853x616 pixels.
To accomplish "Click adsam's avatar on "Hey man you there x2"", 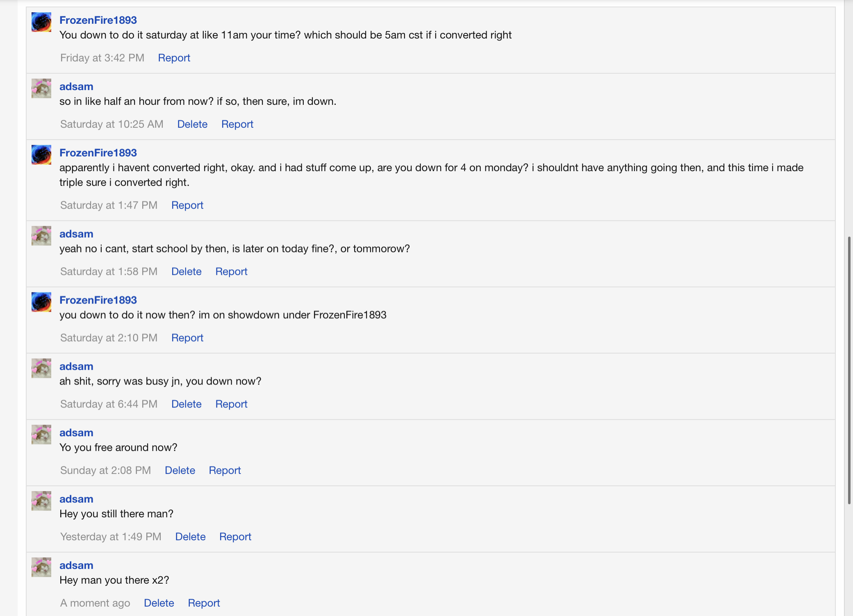I will coord(41,567).
